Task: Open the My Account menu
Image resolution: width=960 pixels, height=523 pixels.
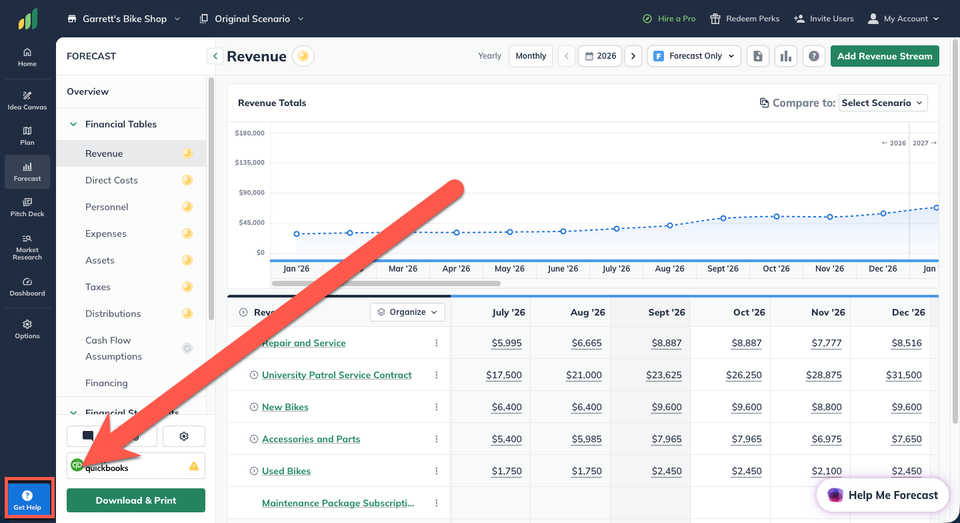Action: coord(903,18)
